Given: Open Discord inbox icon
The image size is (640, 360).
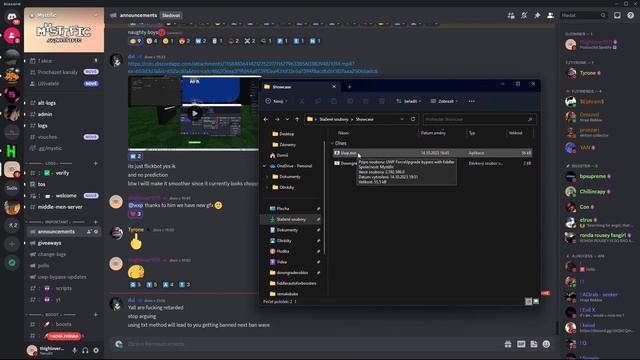Looking at the screenshot, I should pyautogui.click(x=617, y=16).
